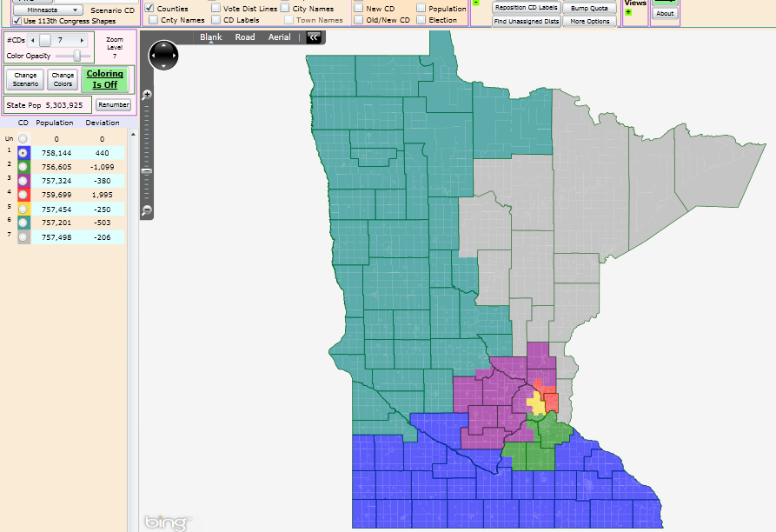This screenshot has width=776, height=532.
Task: Select CD 7 gray radio button
Action: (23, 237)
